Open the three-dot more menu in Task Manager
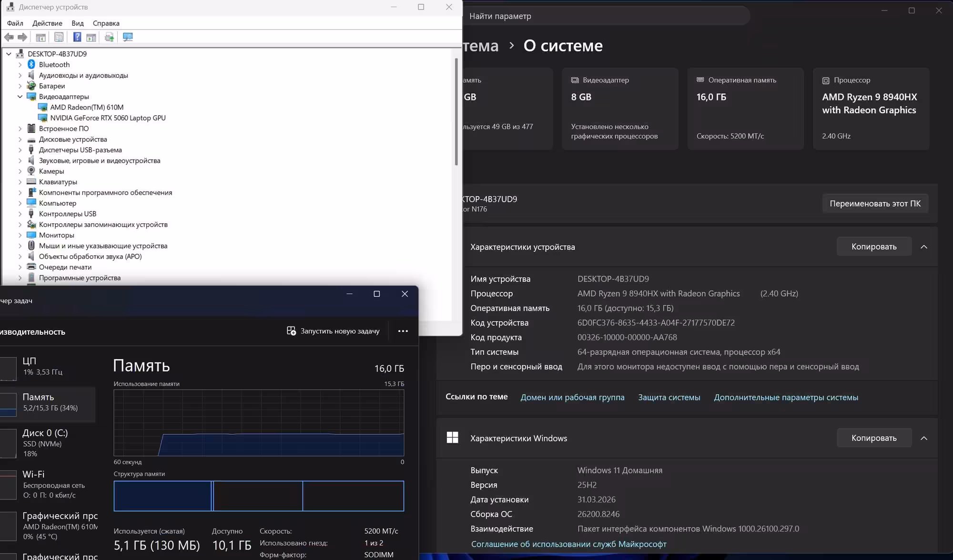This screenshot has width=953, height=560. (403, 331)
